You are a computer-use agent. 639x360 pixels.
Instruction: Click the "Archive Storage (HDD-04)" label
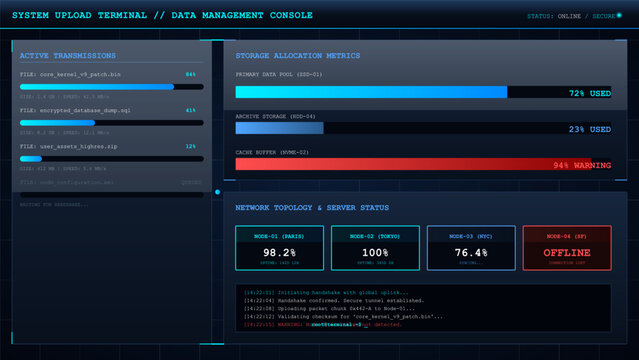click(275, 117)
